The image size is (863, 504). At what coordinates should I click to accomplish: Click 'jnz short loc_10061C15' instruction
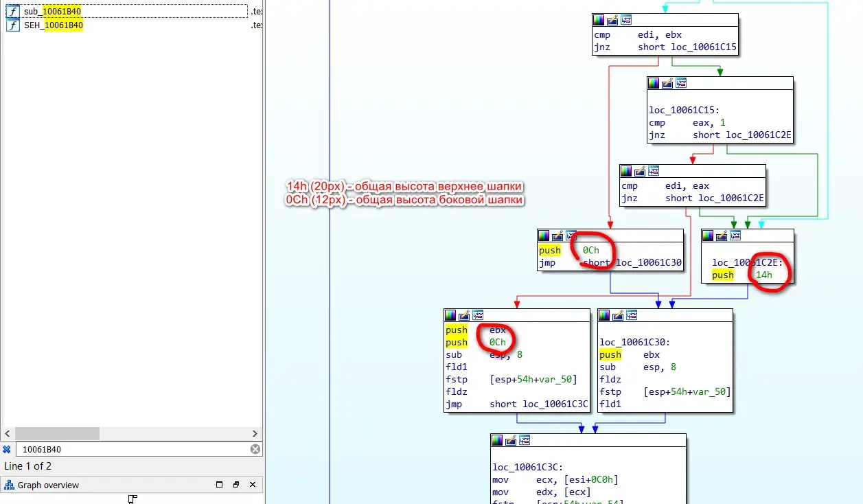point(666,47)
